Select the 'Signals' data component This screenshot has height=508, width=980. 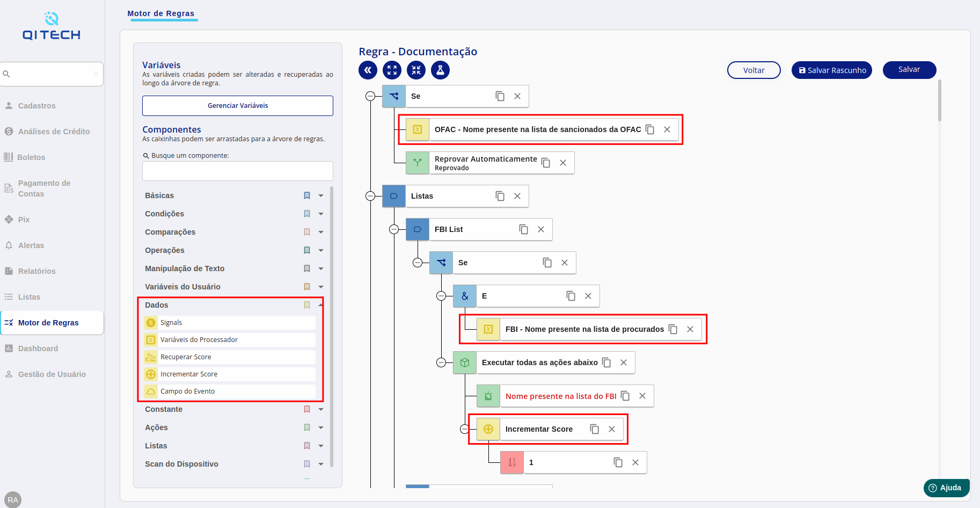click(230, 323)
